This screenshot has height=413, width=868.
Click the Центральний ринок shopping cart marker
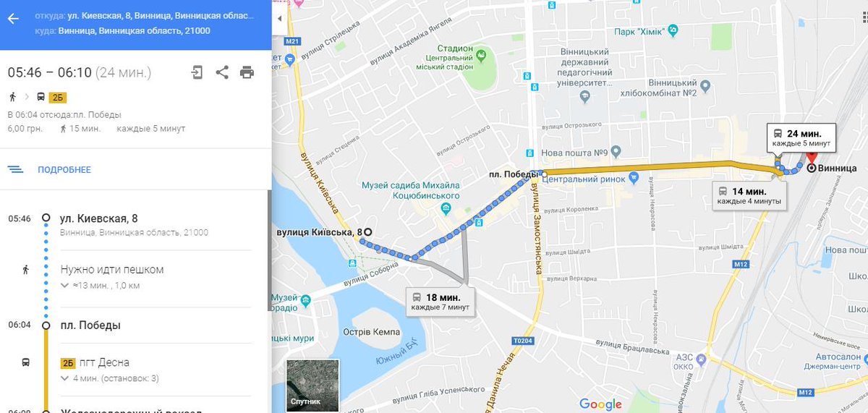pos(634,176)
